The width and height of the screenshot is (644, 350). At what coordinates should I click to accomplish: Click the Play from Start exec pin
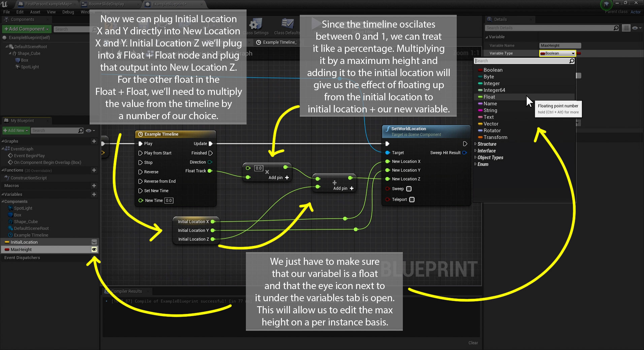pyautogui.click(x=140, y=153)
